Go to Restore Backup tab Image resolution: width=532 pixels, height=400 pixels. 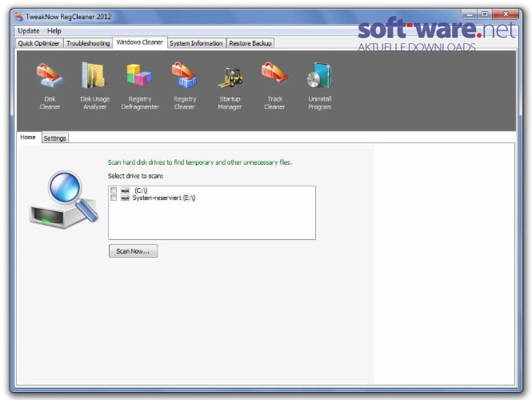[x=250, y=43]
